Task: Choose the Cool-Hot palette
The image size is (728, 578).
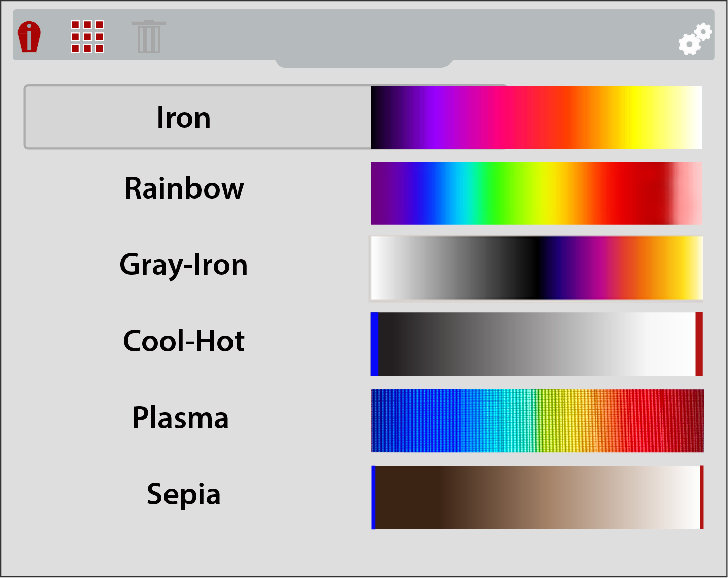Action: [x=184, y=341]
